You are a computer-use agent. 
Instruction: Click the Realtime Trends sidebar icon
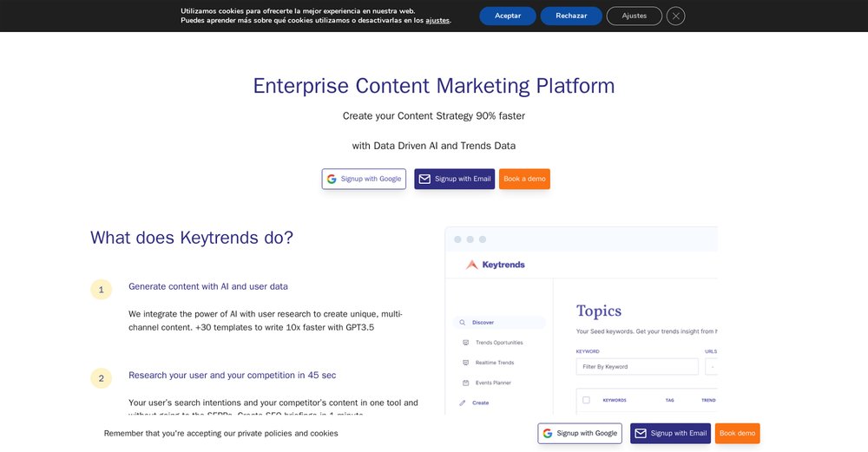coord(466,363)
